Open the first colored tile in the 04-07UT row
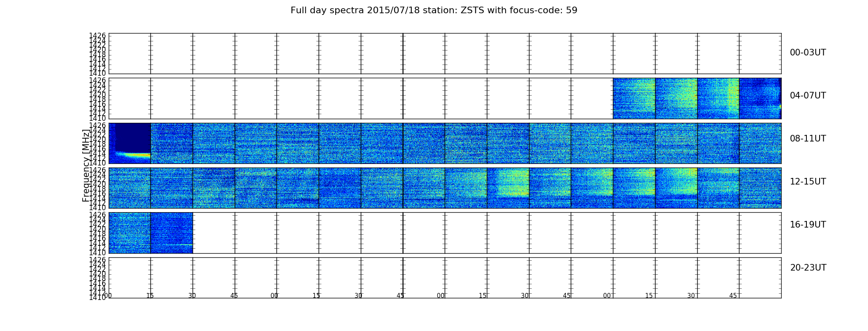This screenshot has height=331, width=868. [634, 98]
